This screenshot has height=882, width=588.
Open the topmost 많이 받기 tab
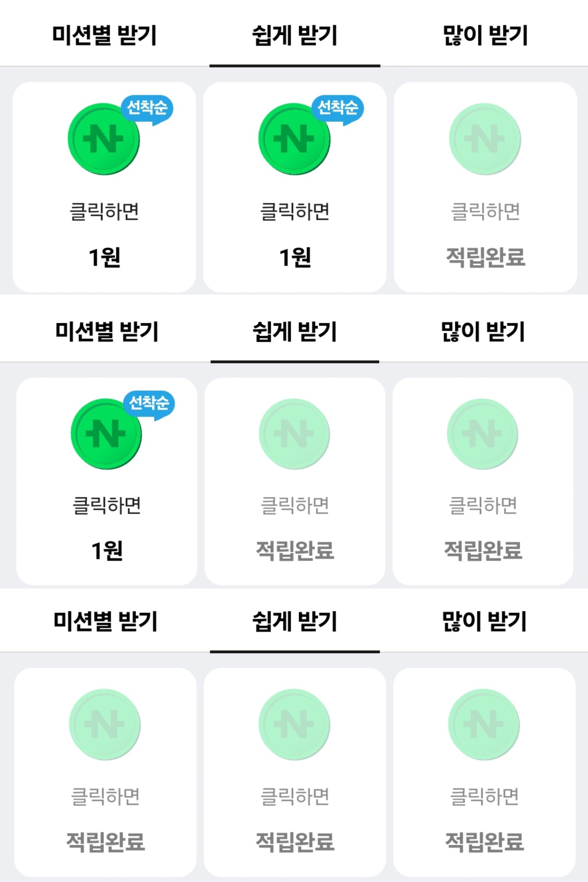click(x=485, y=35)
